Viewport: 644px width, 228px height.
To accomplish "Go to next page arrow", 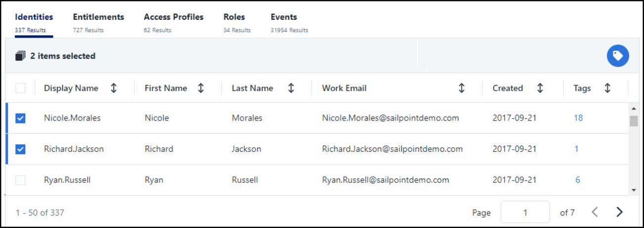I will click(x=620, y=212).
